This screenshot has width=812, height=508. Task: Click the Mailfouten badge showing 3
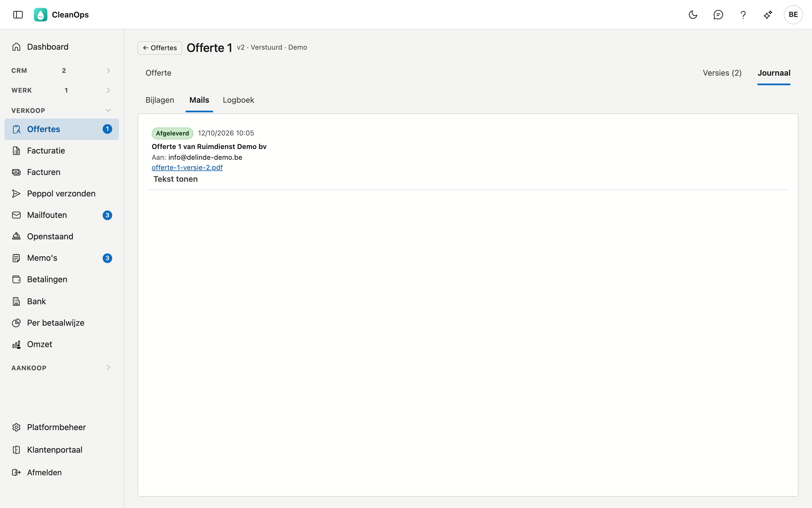tap(107, 215)
